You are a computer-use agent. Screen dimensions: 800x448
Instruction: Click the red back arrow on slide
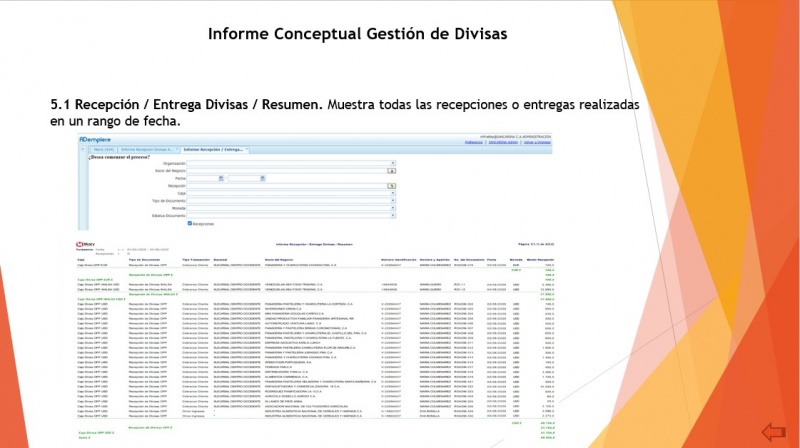click(773, 431)
